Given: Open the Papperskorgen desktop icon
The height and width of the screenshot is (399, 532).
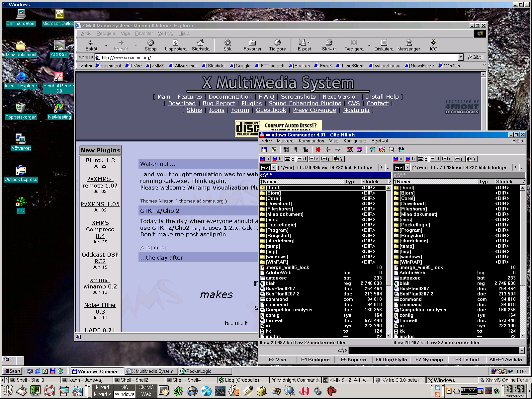Looking at the screenshot, I should tap(21, 108).
